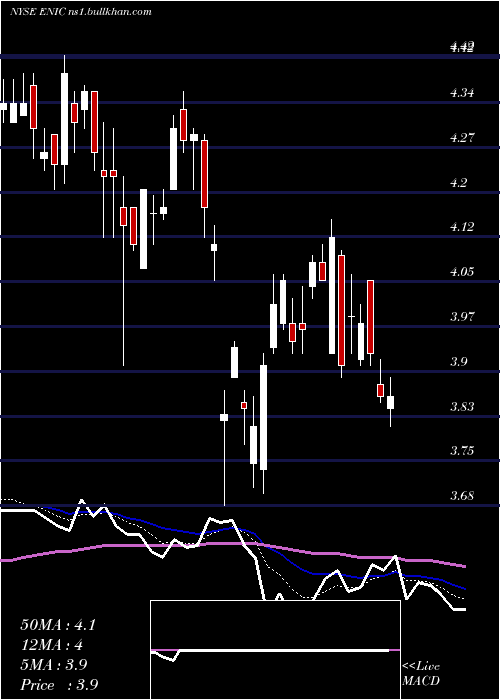Image resolution: width=500 pixels, height=700 pixels.
Task: Select the 3.75 price axis label
Action: (462, 450)
